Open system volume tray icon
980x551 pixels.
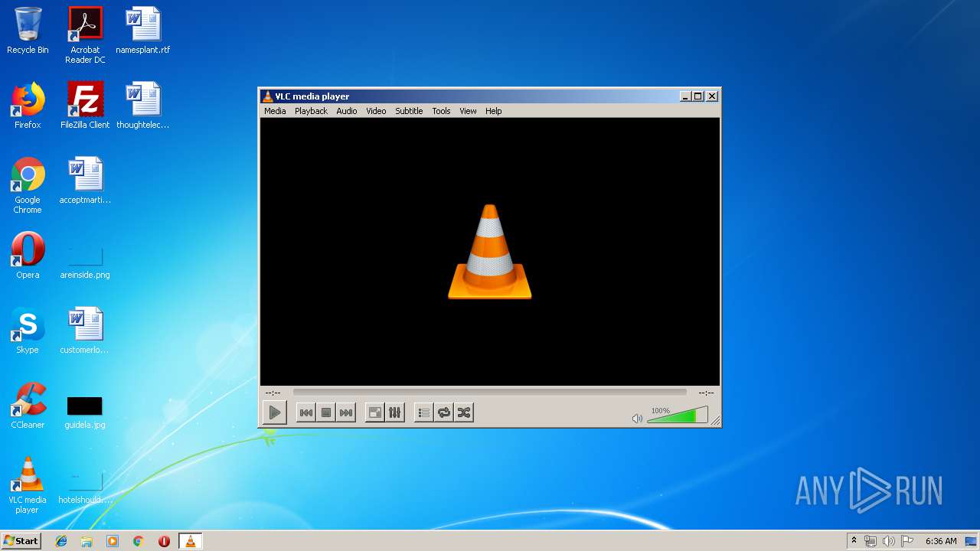pyautogui.click(x=889, y=541)
